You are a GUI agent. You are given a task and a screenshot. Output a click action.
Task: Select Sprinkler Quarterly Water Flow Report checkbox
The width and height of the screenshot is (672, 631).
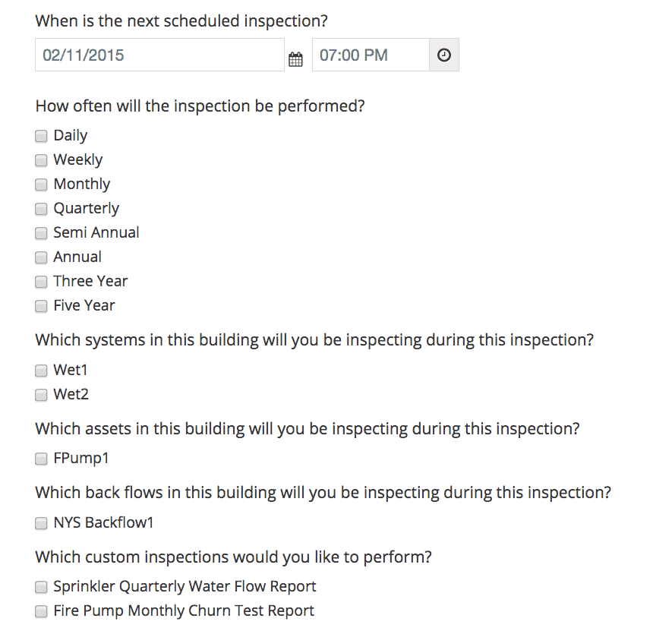pos(41,588)
